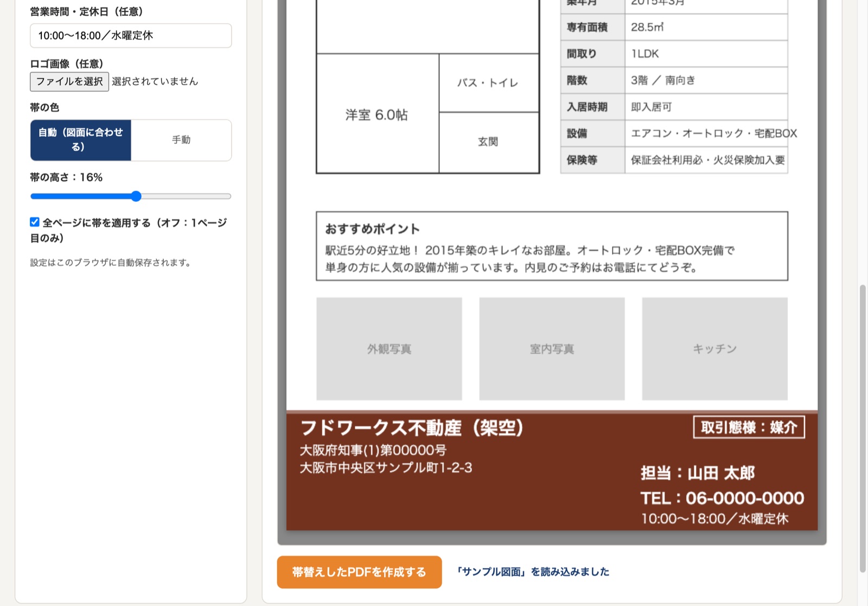Click 帯替えしたPDFを作成する button
Screen dimensions: 868x606
(359, 572)
